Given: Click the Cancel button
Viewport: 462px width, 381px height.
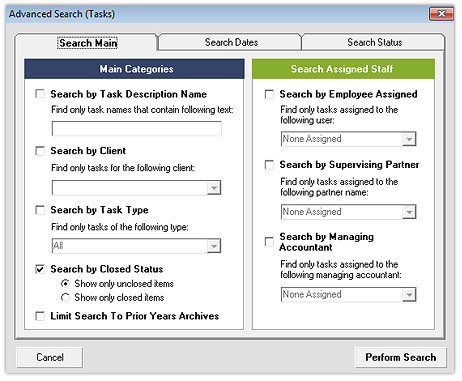Looking at the screenshot, I should click(50, 357).
